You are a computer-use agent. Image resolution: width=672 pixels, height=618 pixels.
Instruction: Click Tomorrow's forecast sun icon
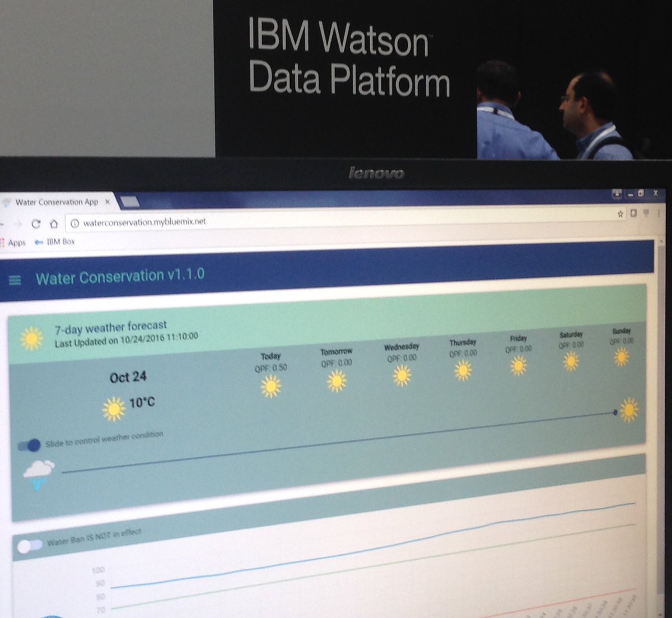click(337, 382)
